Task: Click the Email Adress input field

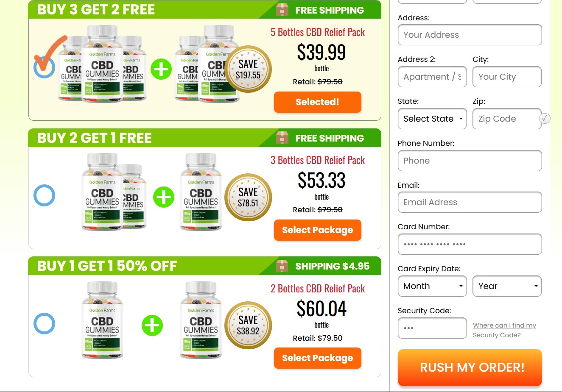Action: click(470, 202)
